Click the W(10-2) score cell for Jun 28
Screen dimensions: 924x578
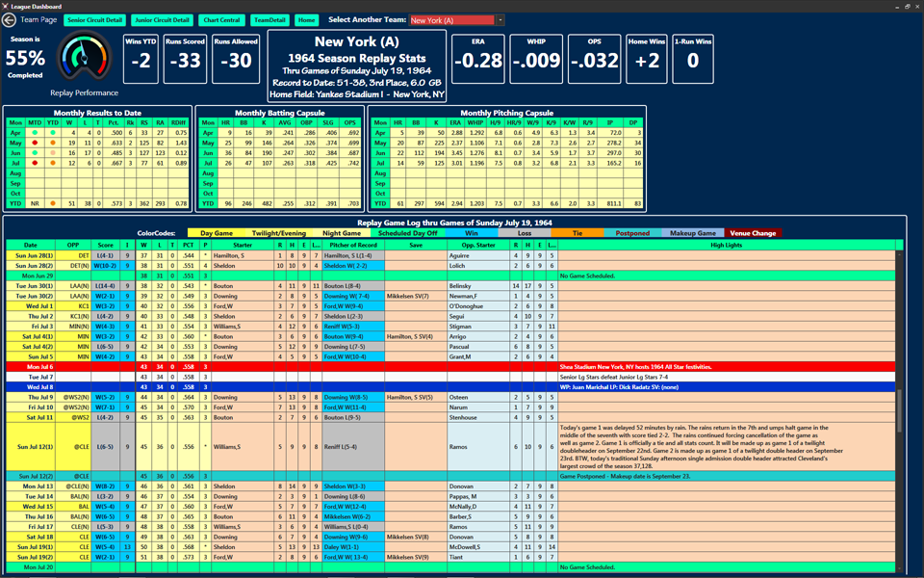[x=106, y=266]
